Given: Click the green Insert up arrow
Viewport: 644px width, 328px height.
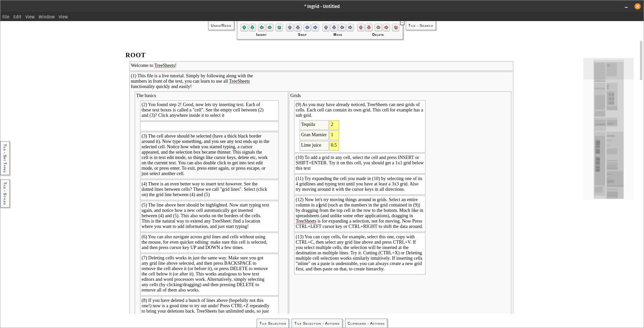Looking at the screenshot, I should pyautogui.click(x=244, y=27).
